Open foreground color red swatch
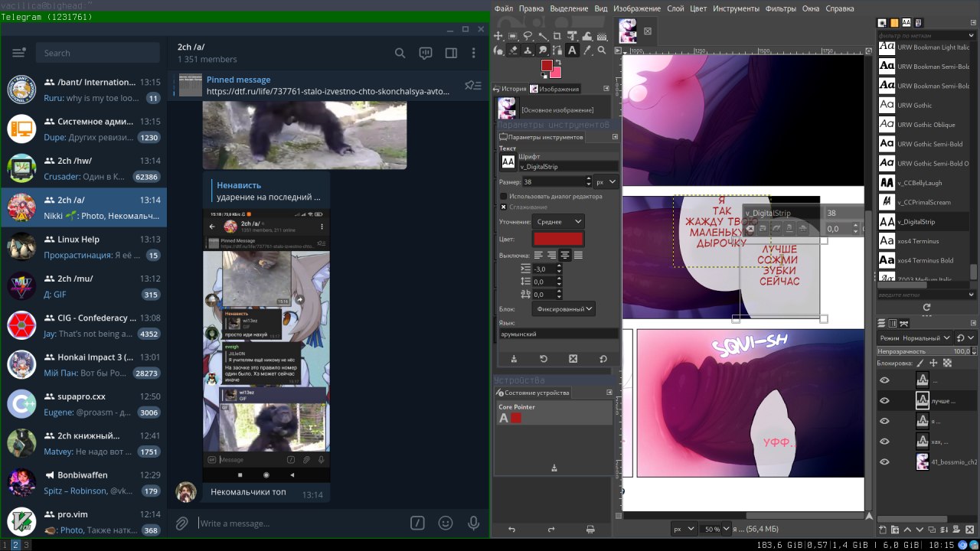This screenshot has height=551, width=980. pyautogui.click(x=547, y=65)
